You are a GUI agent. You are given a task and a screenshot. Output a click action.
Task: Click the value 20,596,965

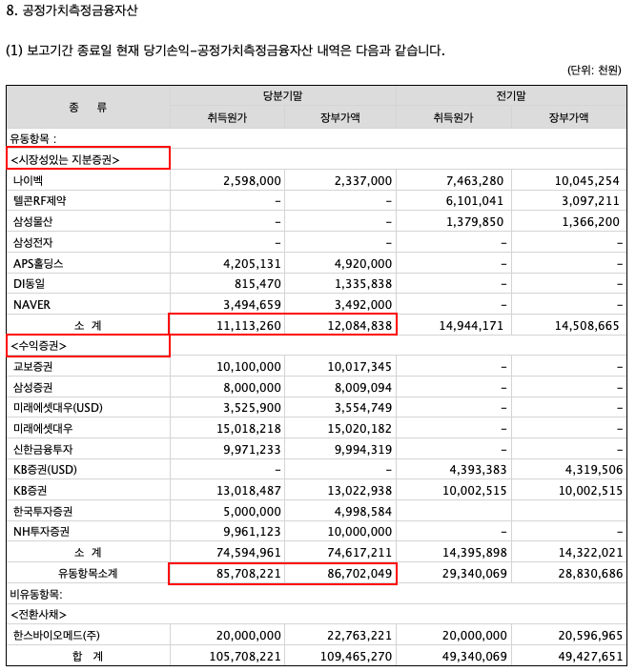tap(590, 636)
